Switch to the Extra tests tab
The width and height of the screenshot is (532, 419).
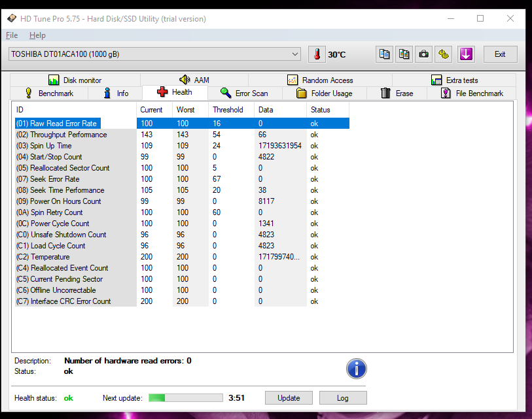454,80
